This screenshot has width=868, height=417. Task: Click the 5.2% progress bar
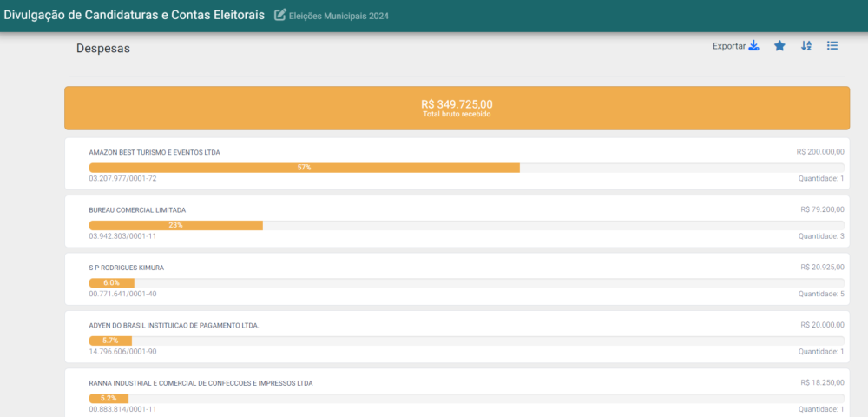pos(108,398)
